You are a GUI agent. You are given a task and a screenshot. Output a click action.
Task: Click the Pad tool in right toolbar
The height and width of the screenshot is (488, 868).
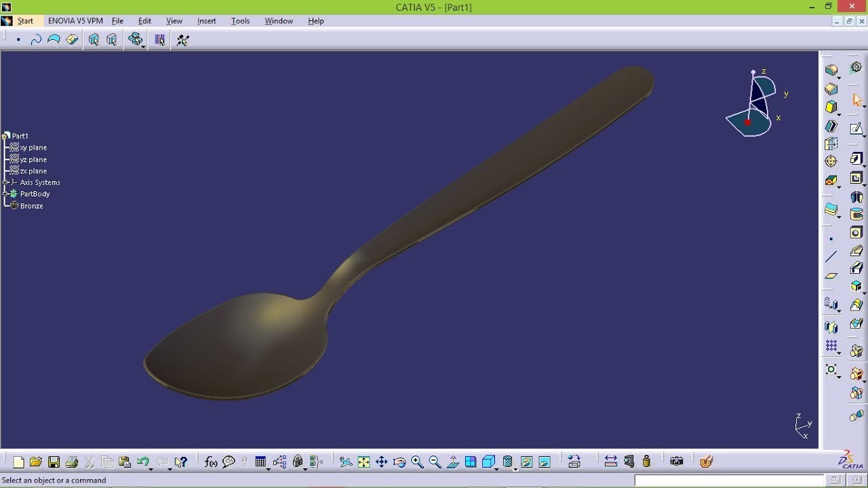856,159
